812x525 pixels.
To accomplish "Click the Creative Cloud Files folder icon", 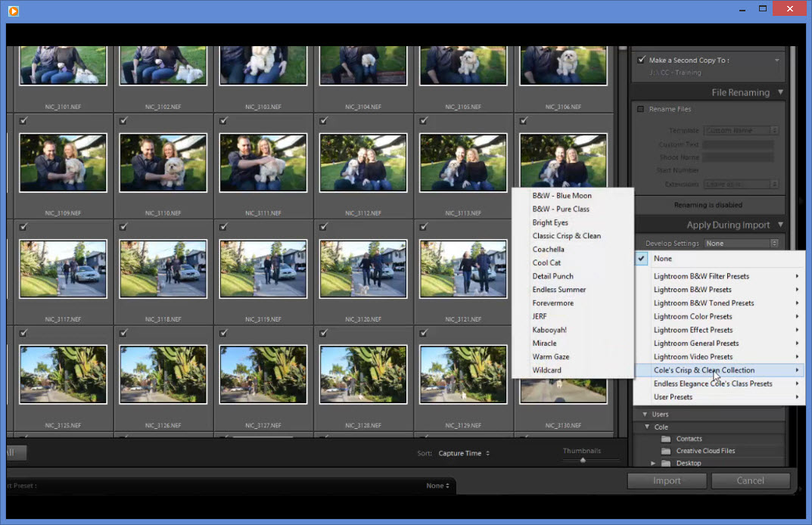I will point(666,451).
